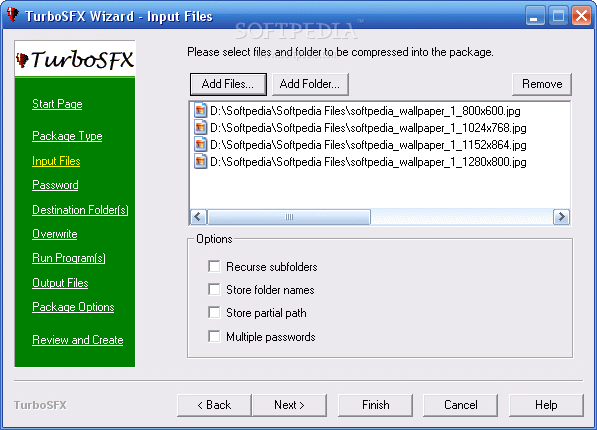Viewport: 597px width, 430px height.
Task: Remove the selected file from list
Action: pos(542,84)
